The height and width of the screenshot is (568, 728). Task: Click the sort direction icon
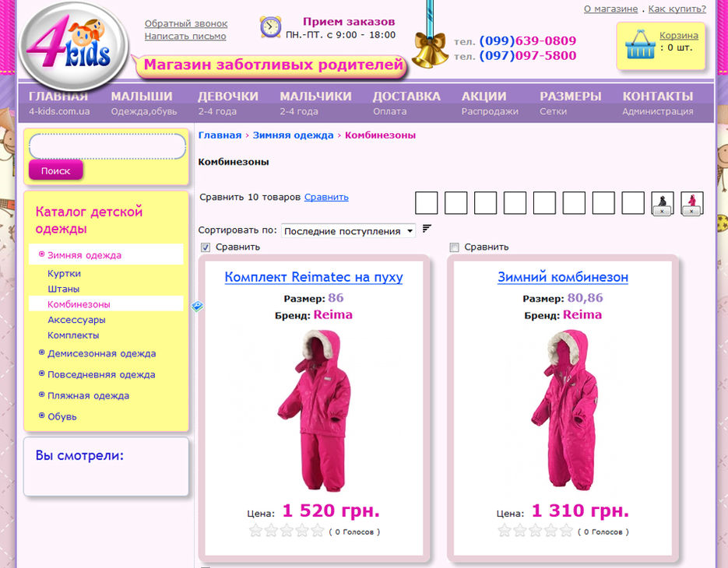(x=427, y=229)
